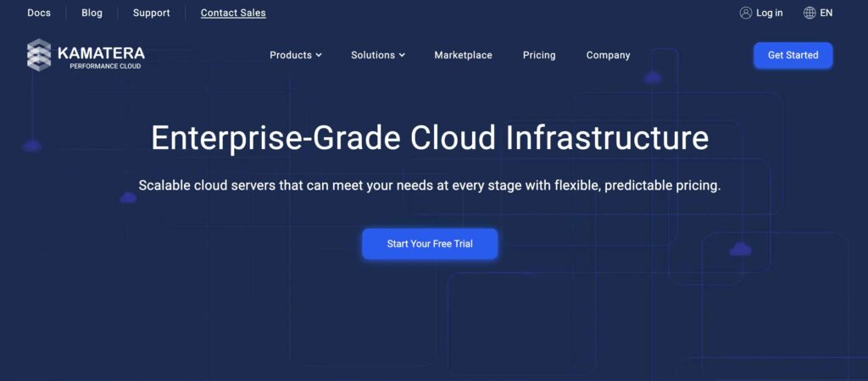Screen dimensions: 868x381
Task: Go to the Marketplace page
Action: coord(463,55)
